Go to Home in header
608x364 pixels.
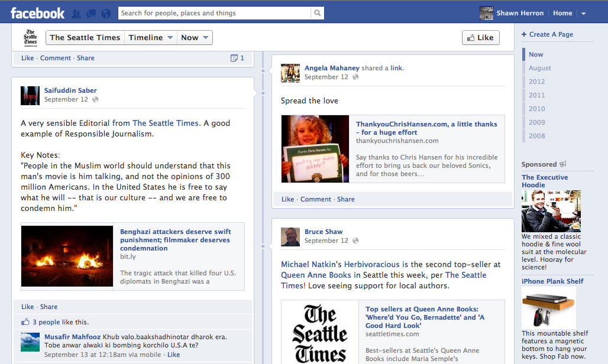click(562, 13)
